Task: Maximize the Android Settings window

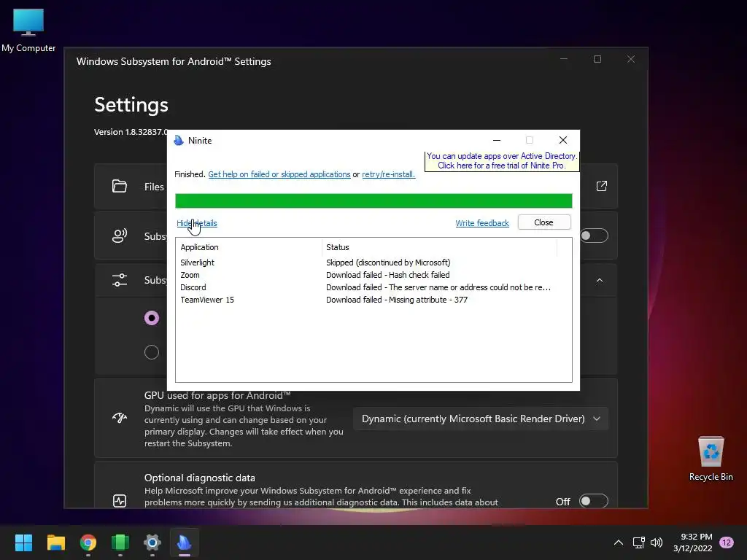Action: point(597,59)
